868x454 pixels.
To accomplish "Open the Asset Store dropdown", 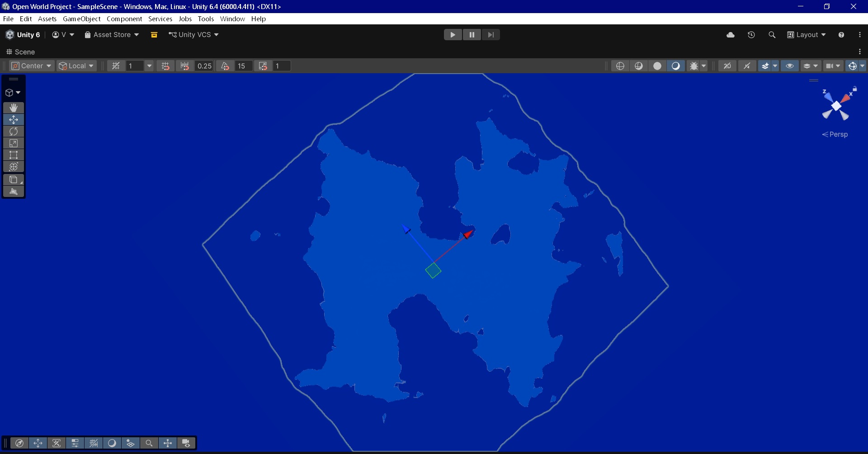I will point(112,35).
